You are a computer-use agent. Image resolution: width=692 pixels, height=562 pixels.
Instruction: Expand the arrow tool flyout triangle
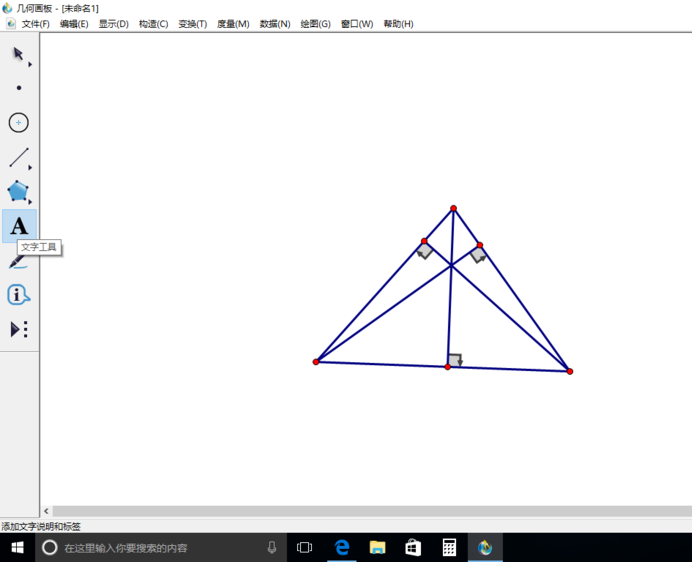[30, 64]
